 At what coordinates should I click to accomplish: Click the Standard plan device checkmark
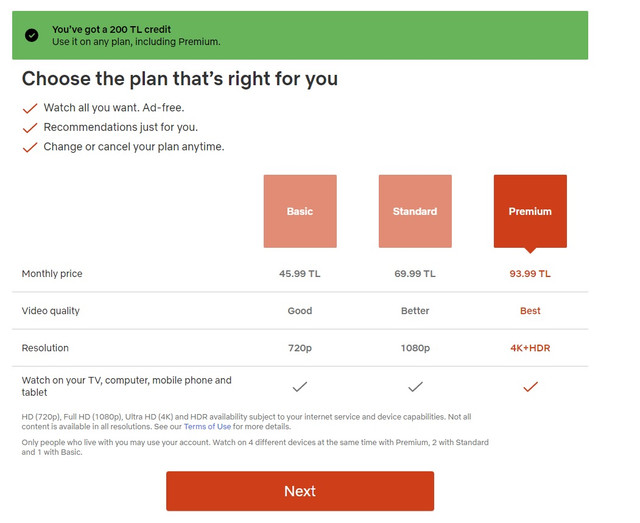tap(415, 386)
